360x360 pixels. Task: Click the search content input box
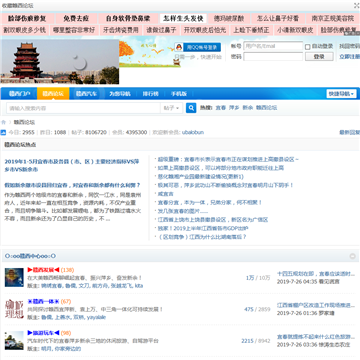pos(83,108)
